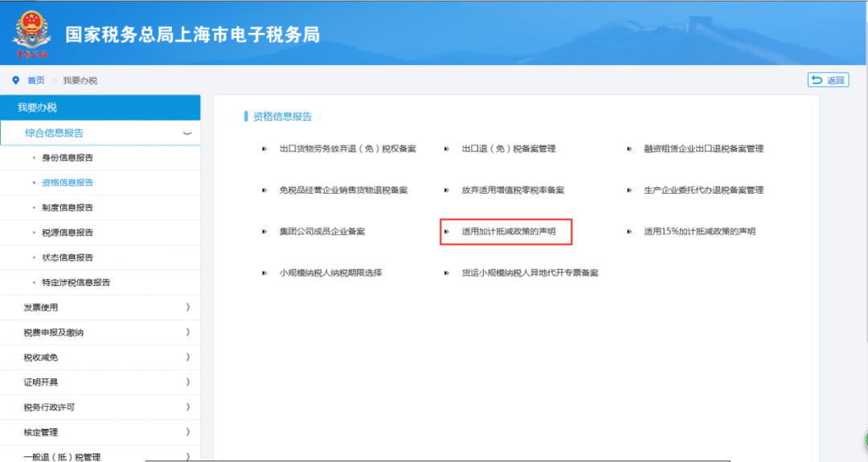Open 出口退（免）税备案管理 link
The width and height of the screenshot is (868, 462).
click(x=509, y=149)
